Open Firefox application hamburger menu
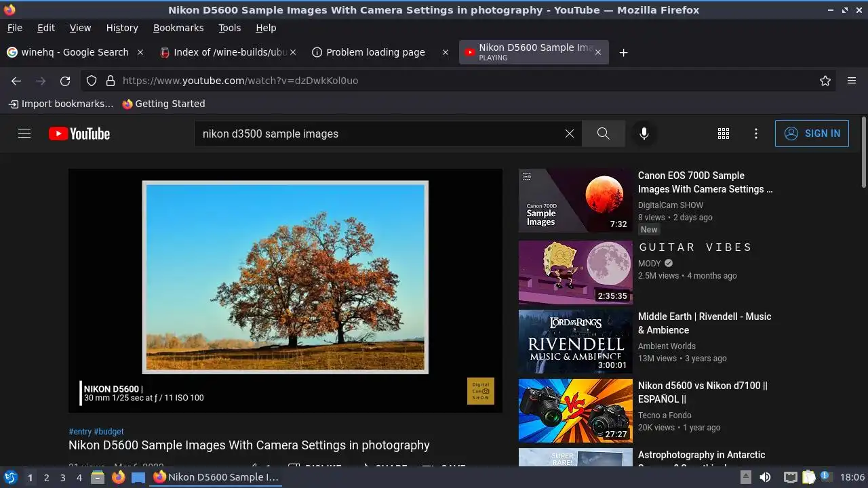Viewport: 868px width, 488px height. [852, 81]
